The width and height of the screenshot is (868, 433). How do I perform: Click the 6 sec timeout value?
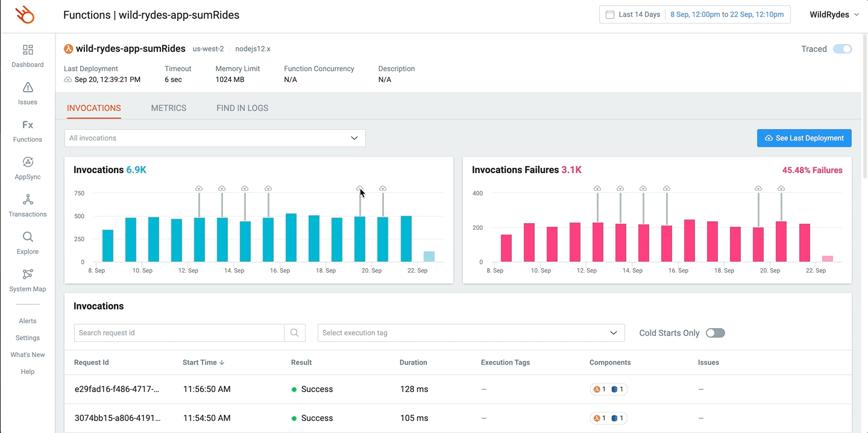[x=173, y=80]
